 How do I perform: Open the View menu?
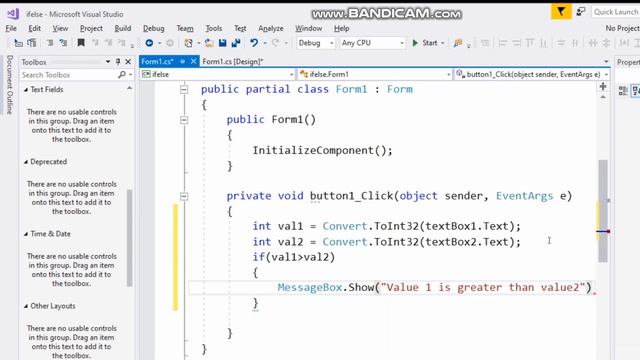point(60,28)
